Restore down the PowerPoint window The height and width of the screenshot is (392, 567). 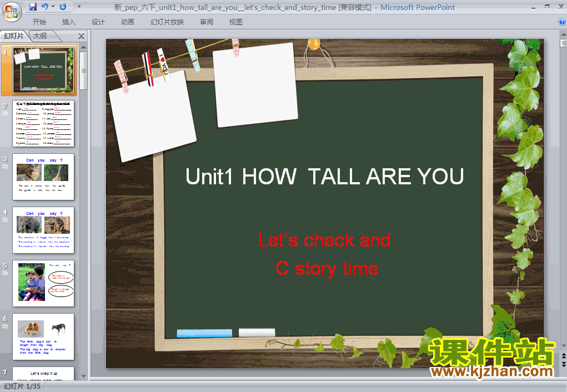click(547, 7)
